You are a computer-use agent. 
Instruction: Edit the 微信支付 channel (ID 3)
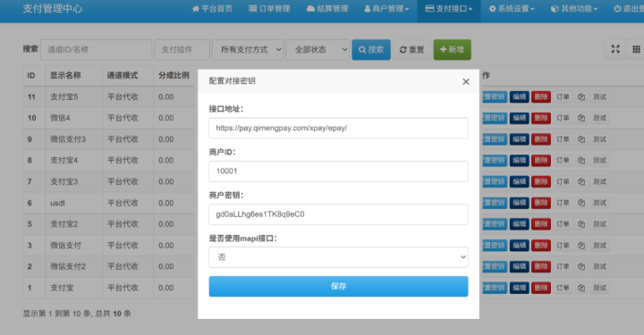pyautogui.click(x=519, y=245)
